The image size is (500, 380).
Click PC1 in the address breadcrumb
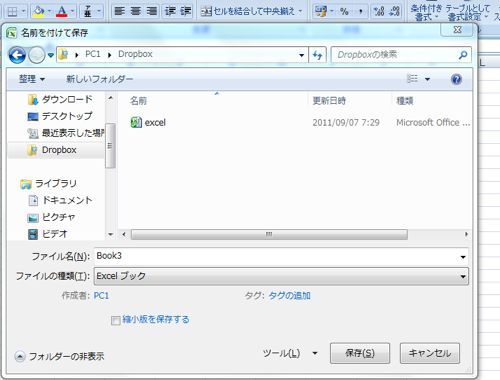93,54
